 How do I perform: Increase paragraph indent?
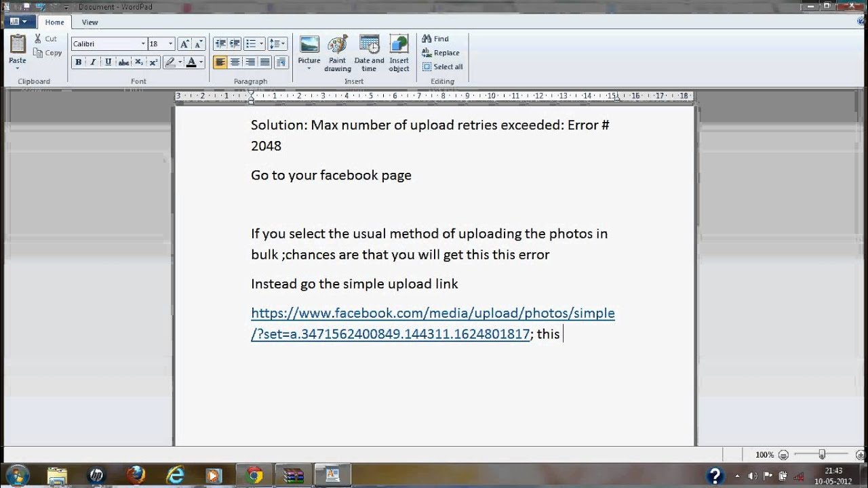tap(235, 44)
